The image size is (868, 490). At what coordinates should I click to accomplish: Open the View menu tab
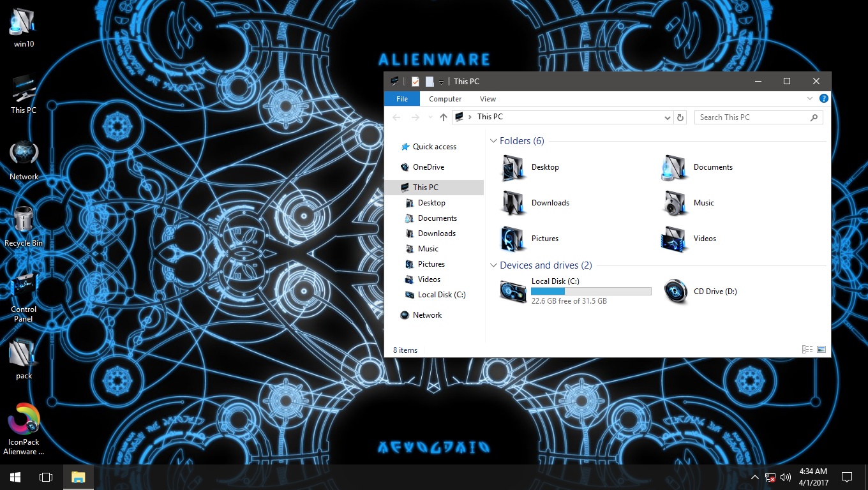[488, 99]
